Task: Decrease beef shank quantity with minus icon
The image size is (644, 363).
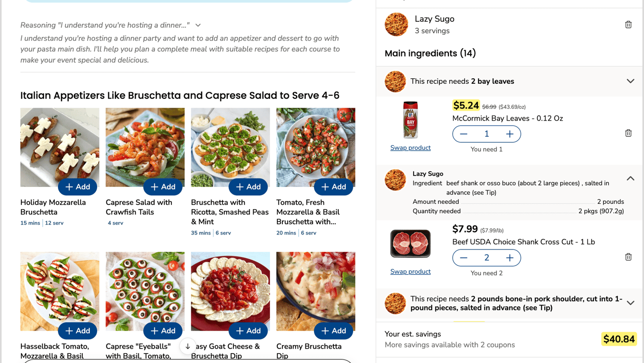Action: (464, 257)
